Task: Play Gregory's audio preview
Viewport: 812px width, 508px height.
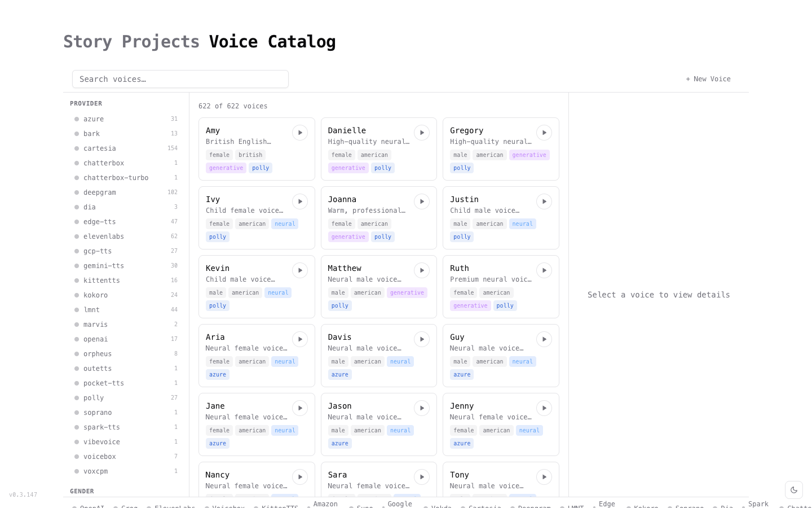Action: 544,133
